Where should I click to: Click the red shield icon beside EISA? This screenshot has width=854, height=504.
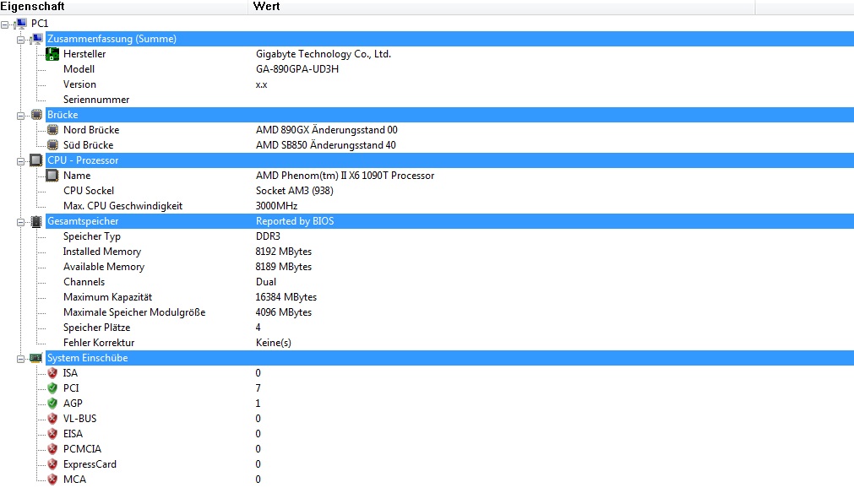[52, 434]
